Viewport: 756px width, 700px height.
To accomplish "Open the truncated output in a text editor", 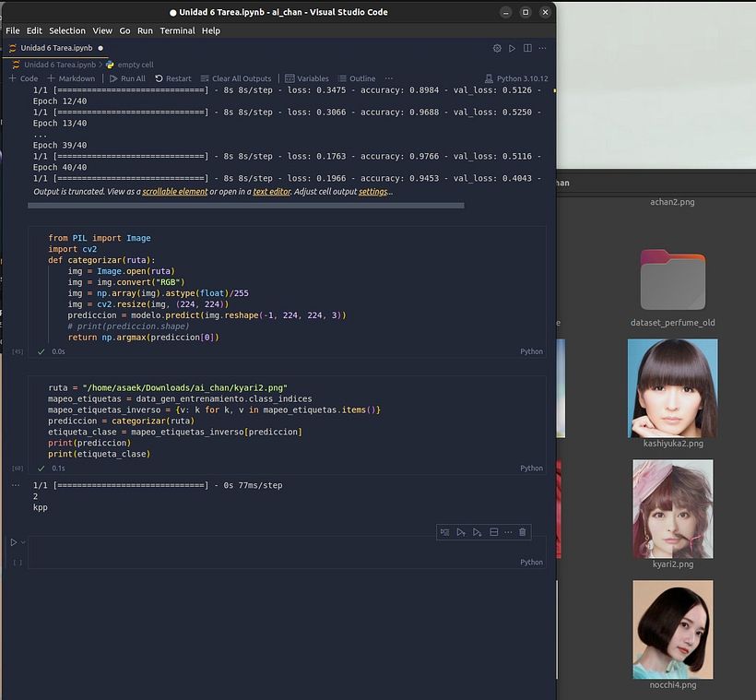I will tap(272, 192).
